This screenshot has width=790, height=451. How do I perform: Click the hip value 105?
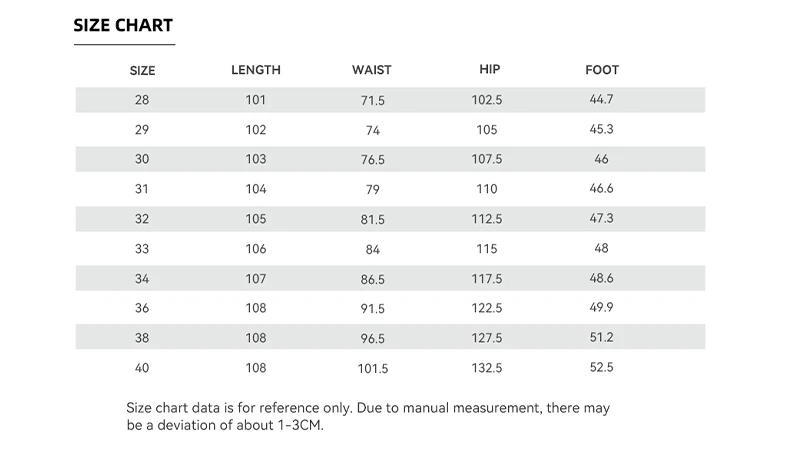[x=489, y=130]
